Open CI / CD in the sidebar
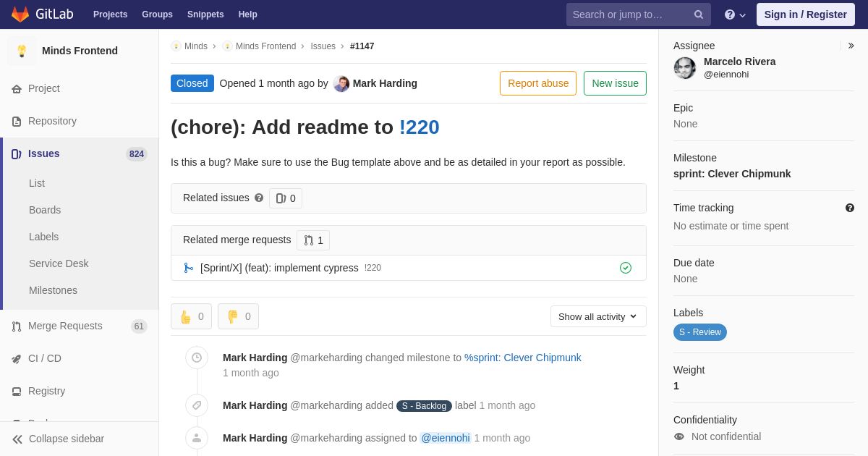The height and width of the screenshot is (456, 868). tap(45, 358)
